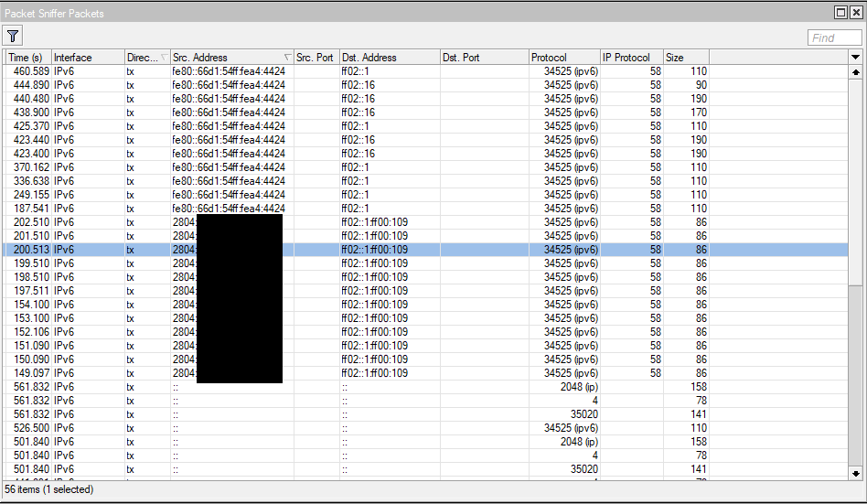Image resolution: width=867 pixels, height=504 pixels.
Task: Select the packet at time 370.162
Action: pyautogui.click(x=424, y=167)
